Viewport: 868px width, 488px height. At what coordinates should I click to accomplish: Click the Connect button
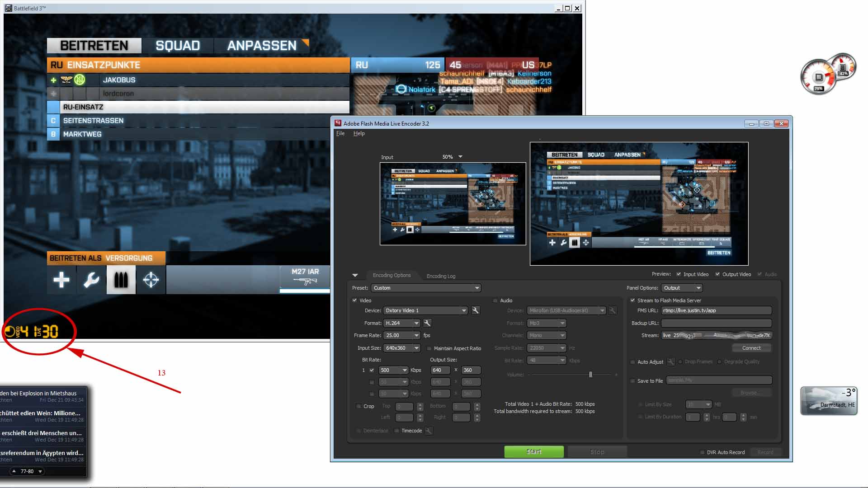(751, 348)
